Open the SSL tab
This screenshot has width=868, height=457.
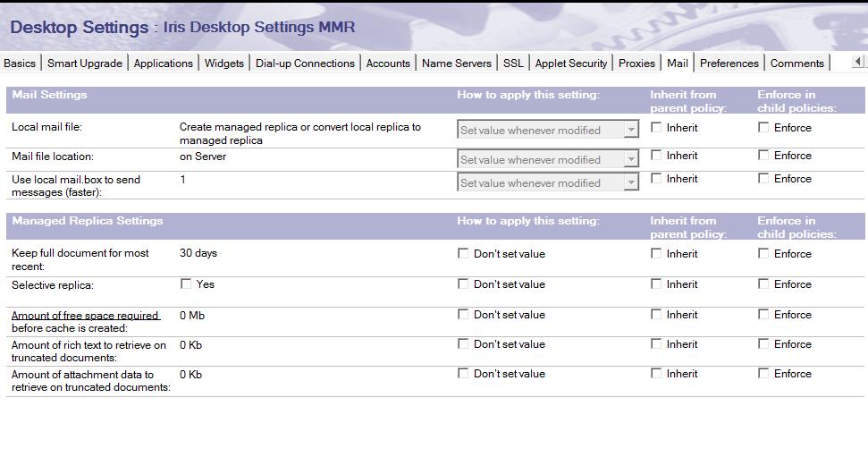(x=513, y=63)
